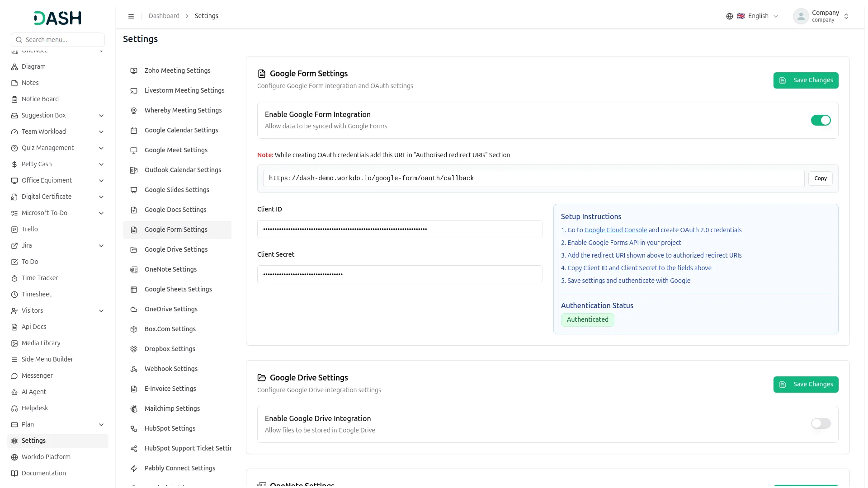868x488 pixels.
Task: Select Box.Com Settings
Action: coord(177,329)
